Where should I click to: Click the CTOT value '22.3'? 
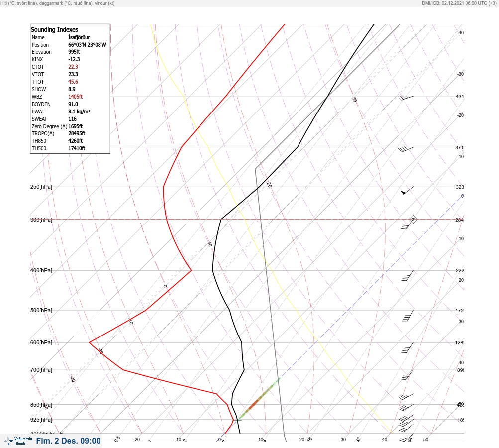[x=73, y=67]
